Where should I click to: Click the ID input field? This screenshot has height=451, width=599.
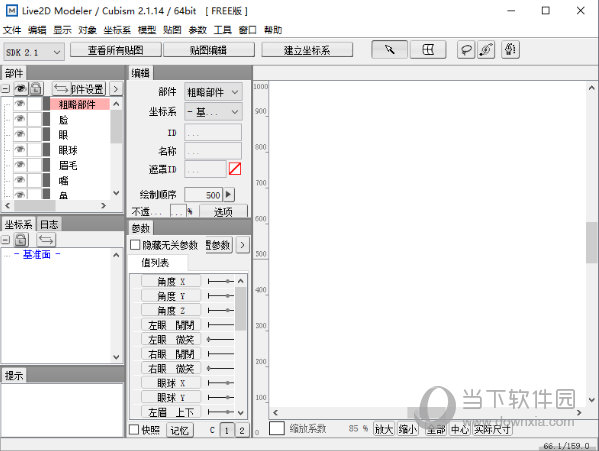click(x=213, y=133)
